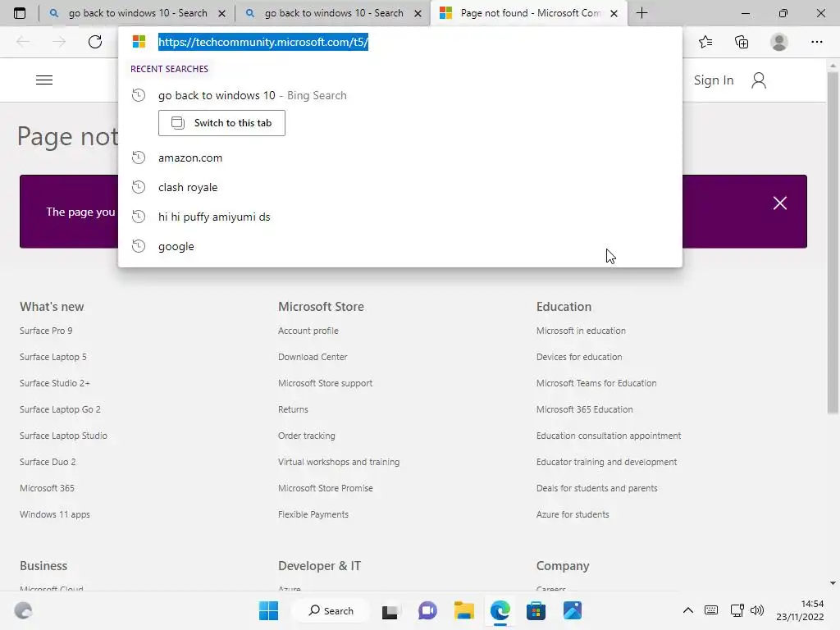Viewport: 840px width, 630px height.
Task: Click the page vertical scrollbar
Action: tap(833, 242)
